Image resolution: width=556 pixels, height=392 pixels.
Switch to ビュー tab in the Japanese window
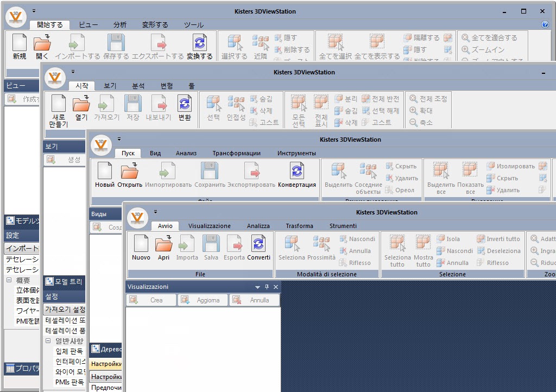89,25
